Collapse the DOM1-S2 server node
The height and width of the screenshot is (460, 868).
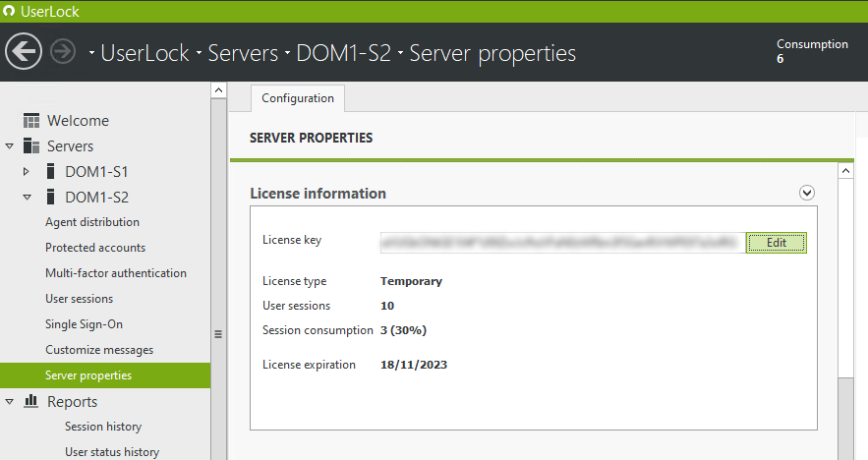27,197
